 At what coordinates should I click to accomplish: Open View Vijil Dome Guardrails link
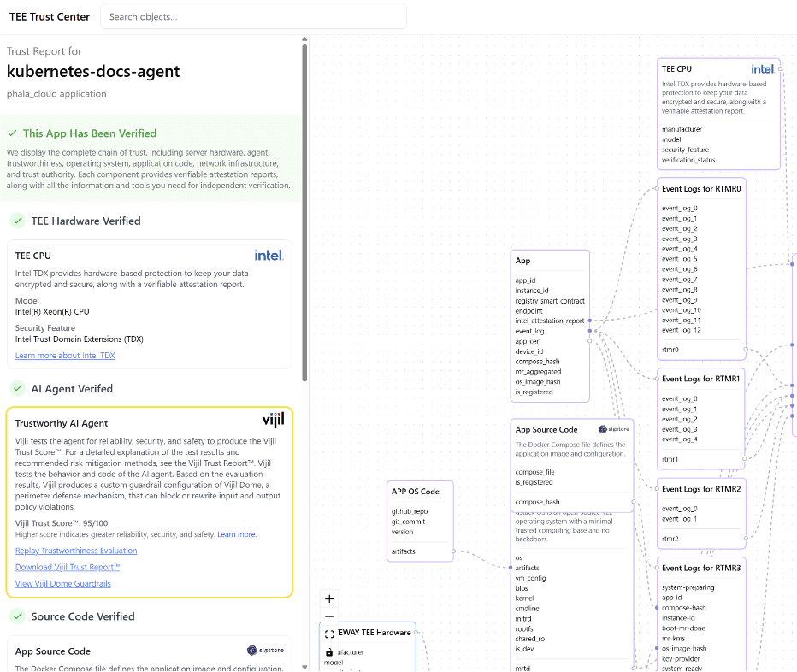click(63, 584)
